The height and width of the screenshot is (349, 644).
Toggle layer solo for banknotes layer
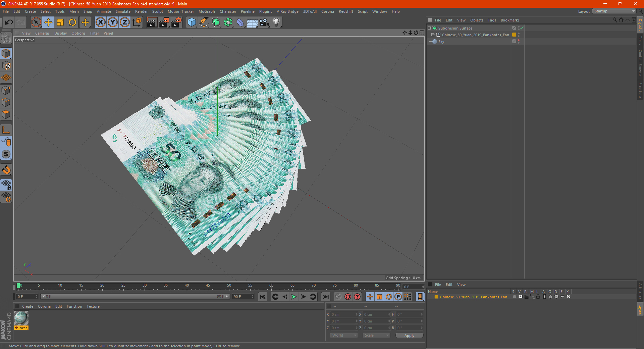click(x=514, y=297)
